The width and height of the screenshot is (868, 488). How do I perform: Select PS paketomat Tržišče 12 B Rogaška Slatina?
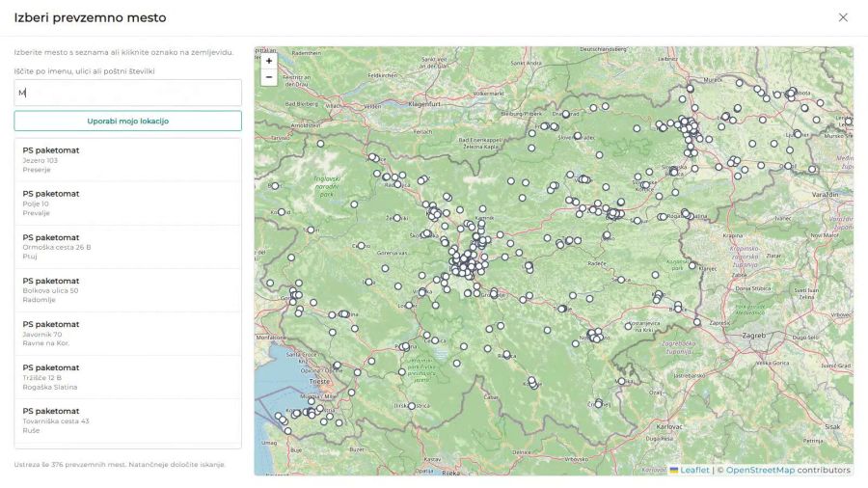(x=128, y=377)
